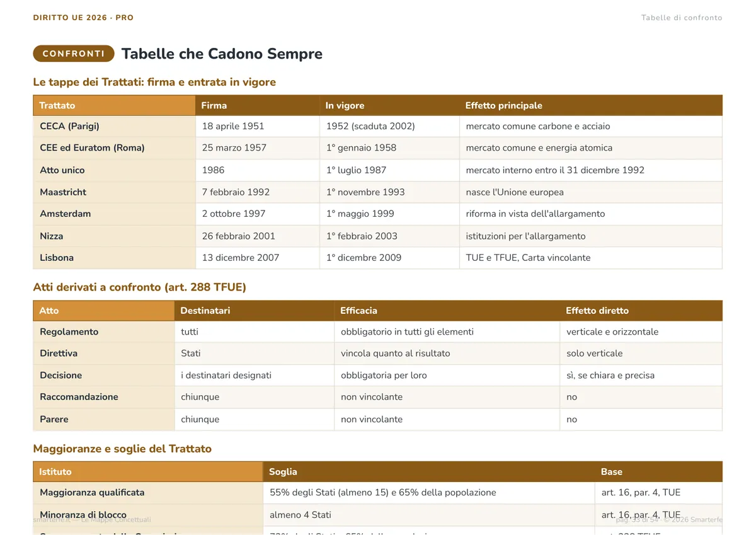756x535 pixels.
Task: Click 'i destinatari designati' in the Decisione row
Action: (226, 376)
